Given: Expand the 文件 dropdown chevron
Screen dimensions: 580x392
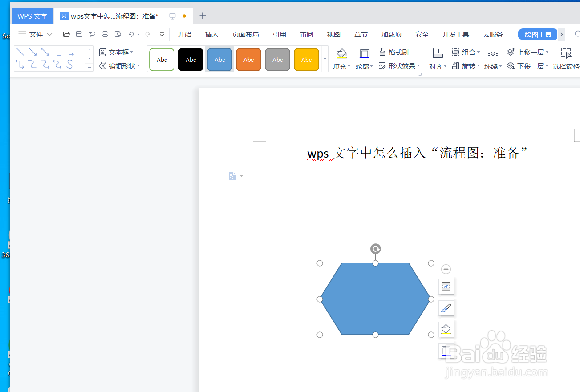Looking at the screenshot, I should (x=49, y=34).
